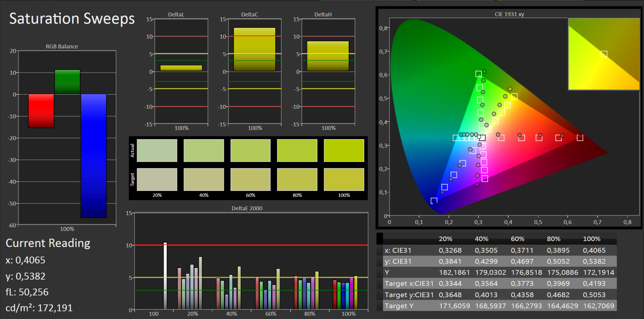The width and height of the screenshot is (644, 319).
Task: Select target x value "0,4193"
Action: pyautogui.click(x=594, y=283)
